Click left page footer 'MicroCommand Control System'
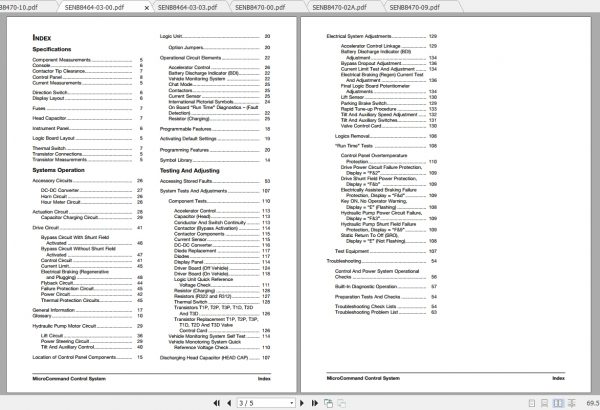 (x=69, y=379)
